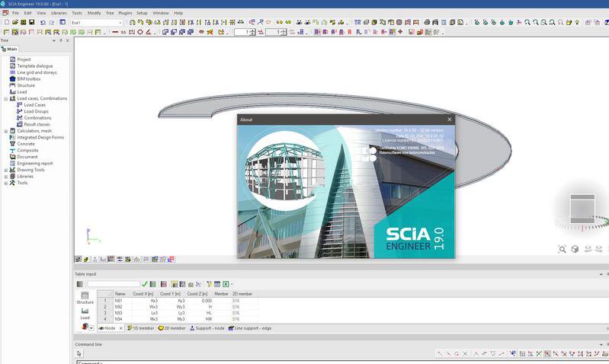Expand the Calculation, mesh node
Screen dimensions: 609x364
pyautogui.click(x=6, y=131)
